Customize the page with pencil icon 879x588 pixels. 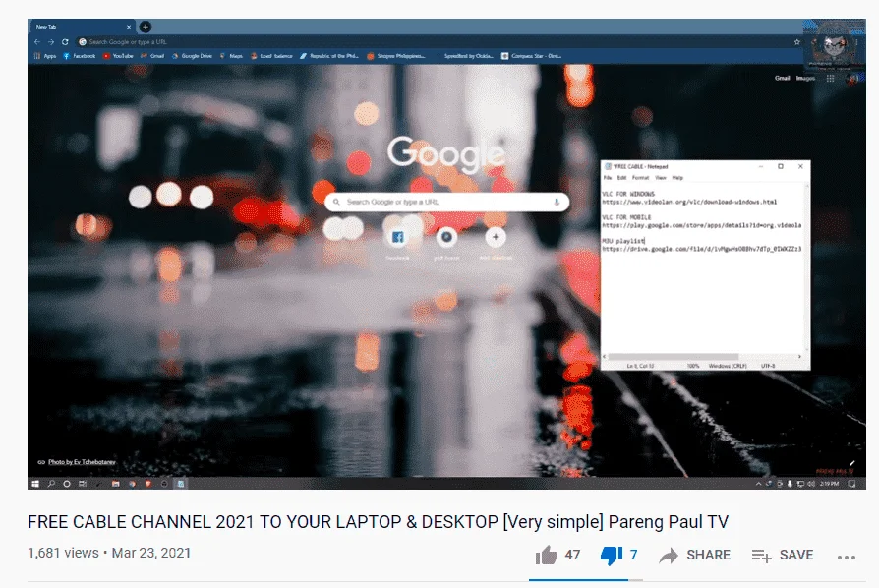851,463
